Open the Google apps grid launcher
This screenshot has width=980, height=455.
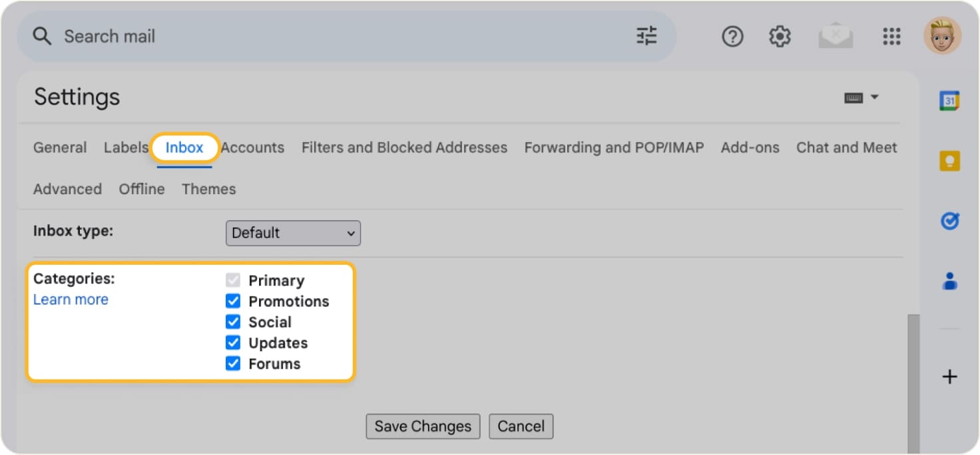pos(891,37)
